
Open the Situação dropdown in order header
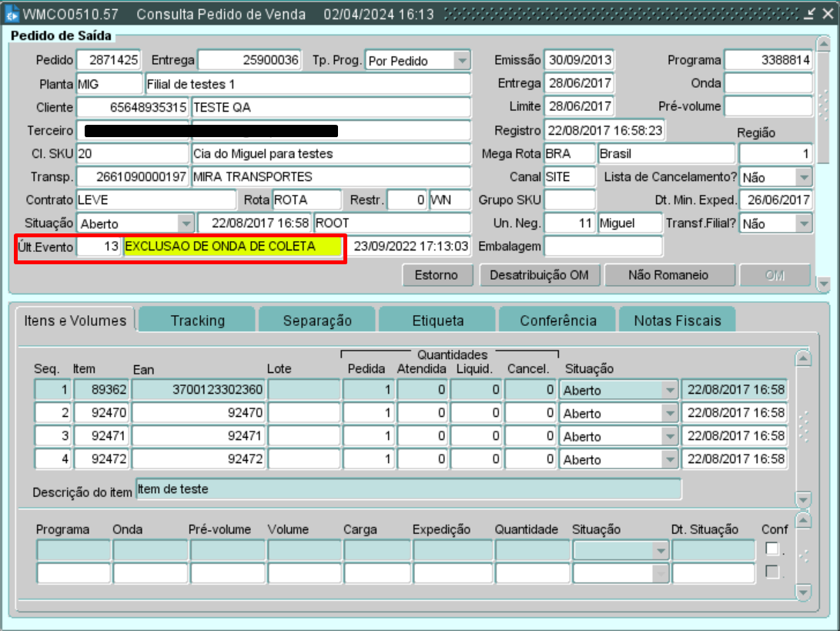(186, 223)
